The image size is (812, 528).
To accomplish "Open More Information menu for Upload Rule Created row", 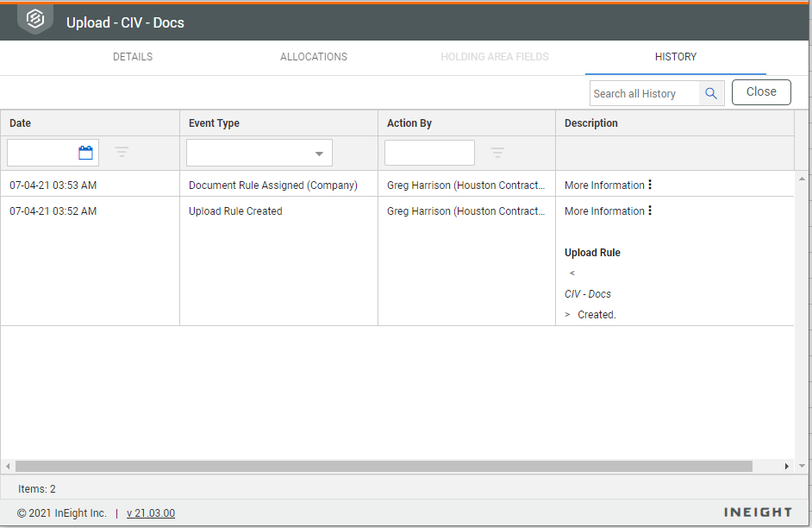I will pyautogui.click(x=650, y=211).
